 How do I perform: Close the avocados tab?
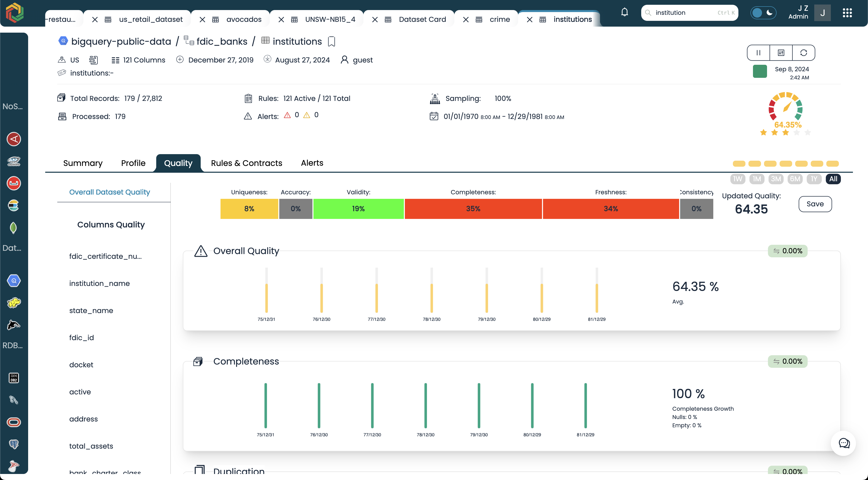click(202, 20)
